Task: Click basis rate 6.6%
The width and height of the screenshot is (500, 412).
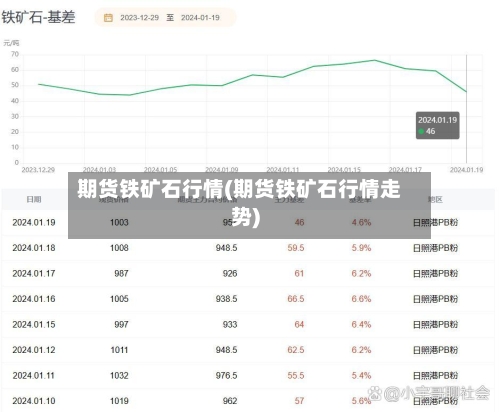Action: coord(361,299)
